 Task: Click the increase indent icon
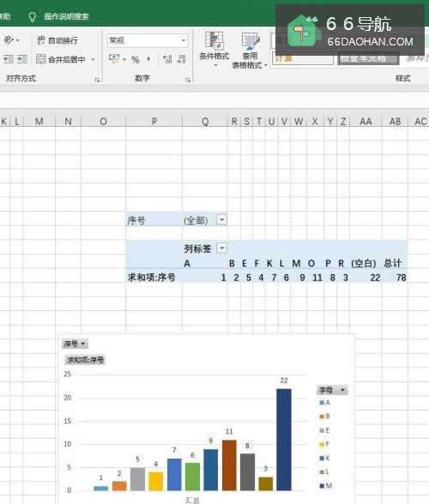(x=22, y=59)
